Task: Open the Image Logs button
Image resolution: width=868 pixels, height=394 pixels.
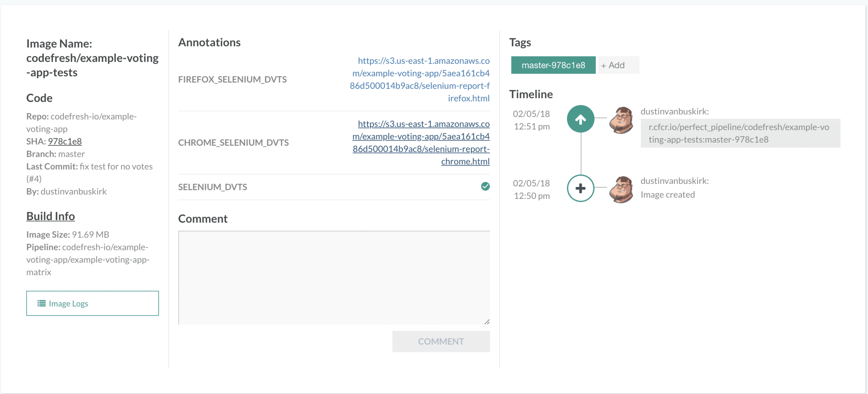Action: (93, 303)
